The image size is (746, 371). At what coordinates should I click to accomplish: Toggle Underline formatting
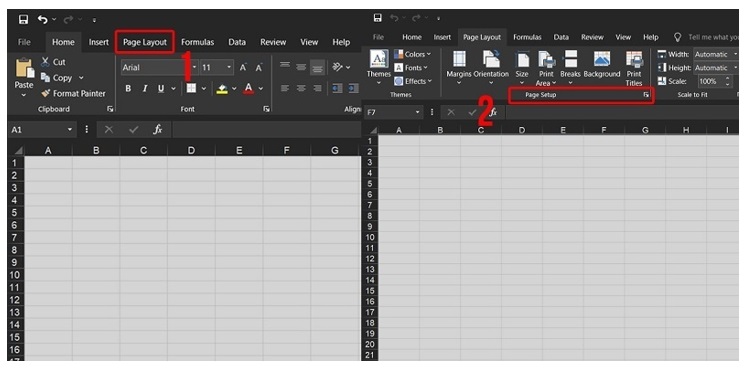point(161,88)
